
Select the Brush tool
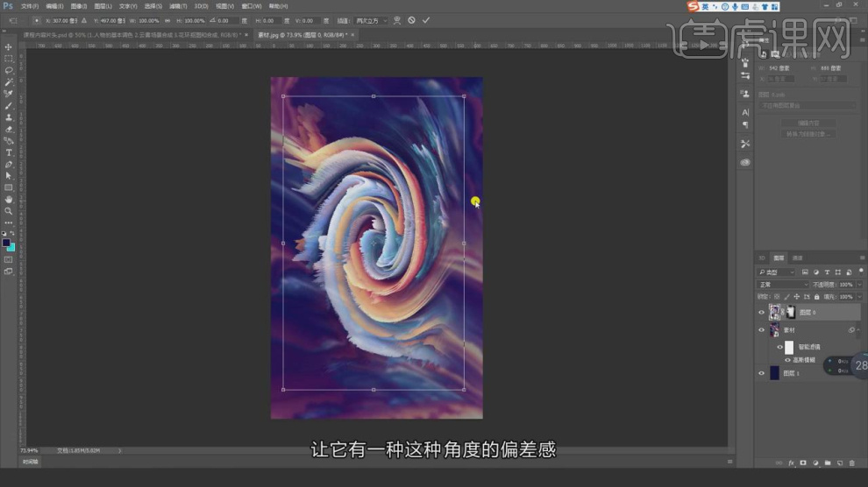tap(8, 106)
